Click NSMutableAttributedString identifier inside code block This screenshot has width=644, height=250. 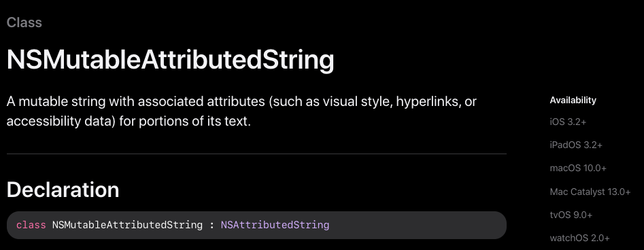pyautogui.click(x=127, y=225)
